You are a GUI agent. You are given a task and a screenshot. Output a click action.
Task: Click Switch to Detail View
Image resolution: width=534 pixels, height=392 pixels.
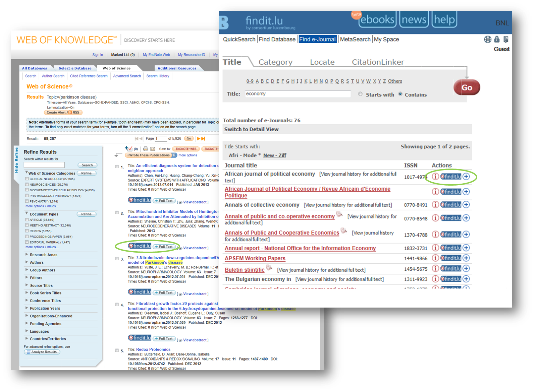point(251,129)
